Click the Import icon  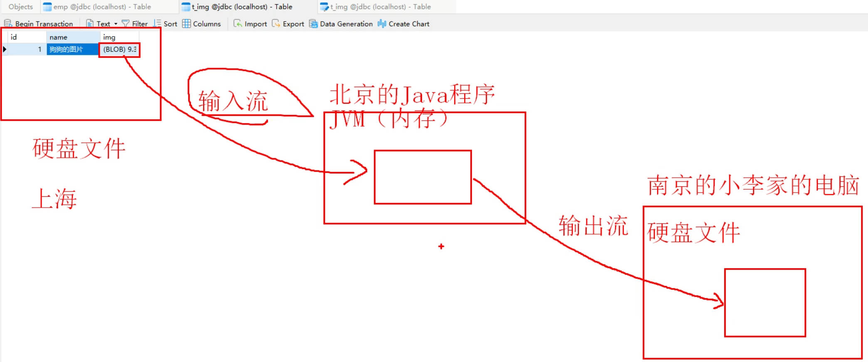click(237, 24)
